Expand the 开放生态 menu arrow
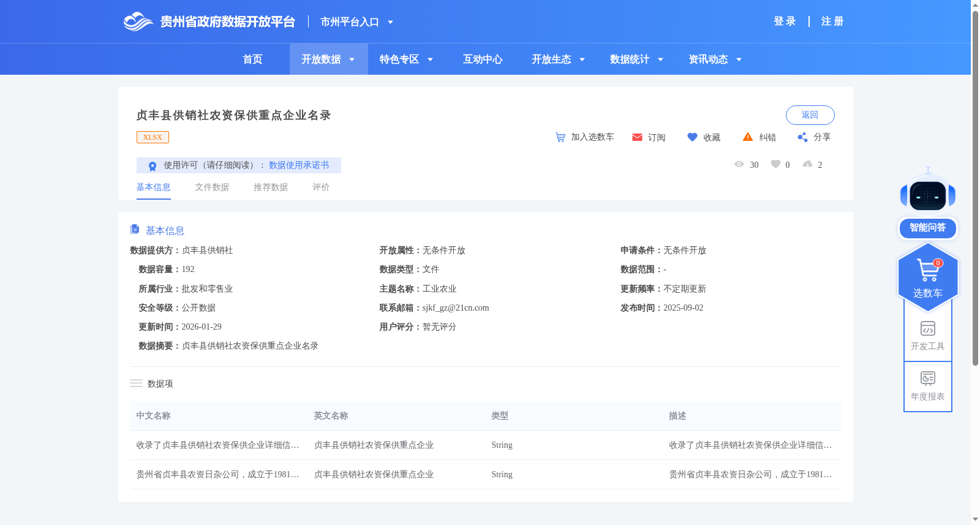Image resolution: width=980 pixels, height=525 pixels. [582, 59]
